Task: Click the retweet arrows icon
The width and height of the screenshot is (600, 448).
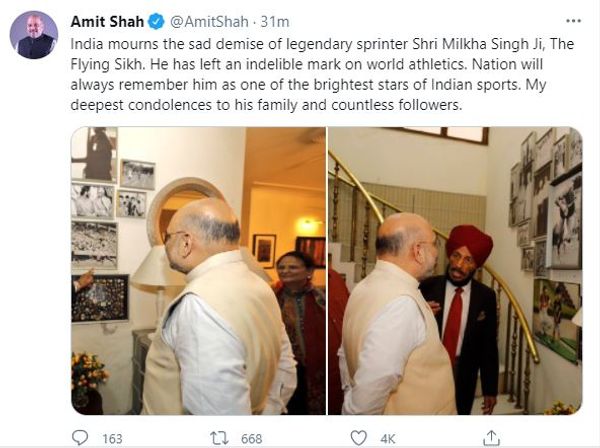Action: pos(219,438)
